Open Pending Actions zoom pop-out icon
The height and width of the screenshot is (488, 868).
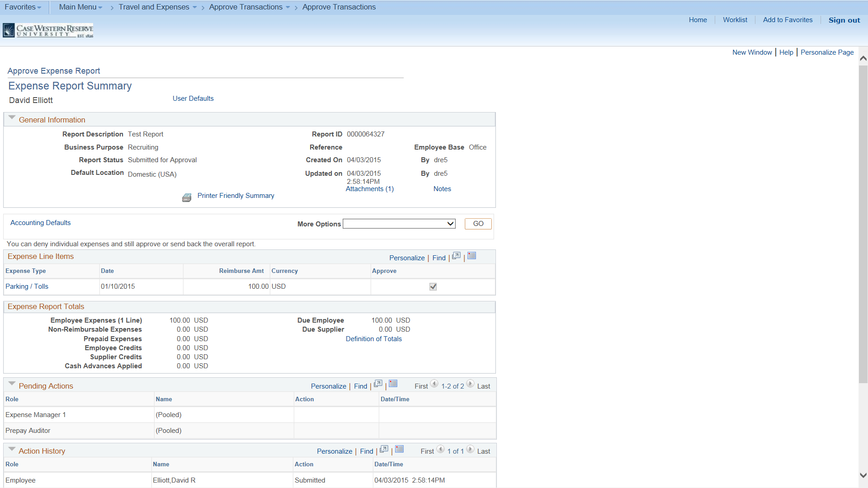click(x=378, y=384)
